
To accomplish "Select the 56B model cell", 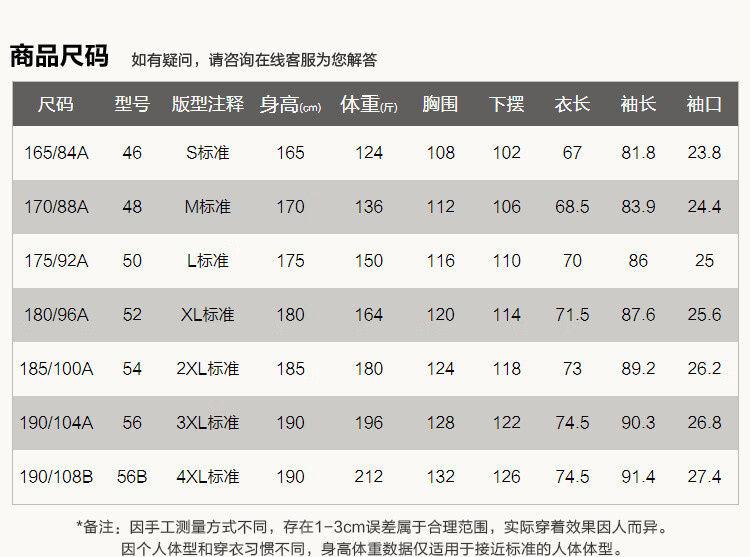I will (132, 477).
